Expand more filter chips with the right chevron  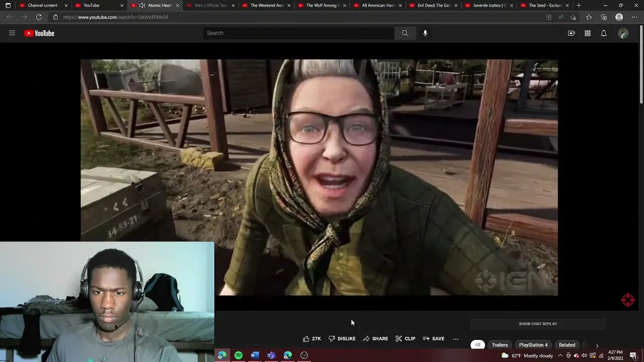[x=597, y=345]
